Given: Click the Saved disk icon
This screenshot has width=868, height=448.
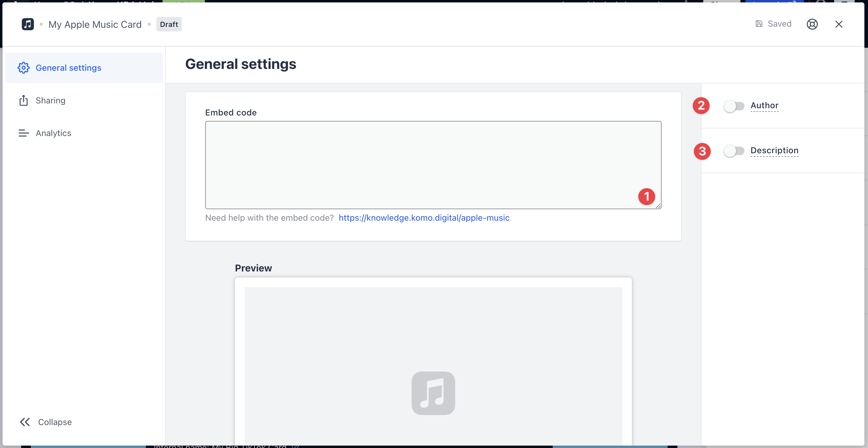Looking at the screenshot, I should [759, 24].
